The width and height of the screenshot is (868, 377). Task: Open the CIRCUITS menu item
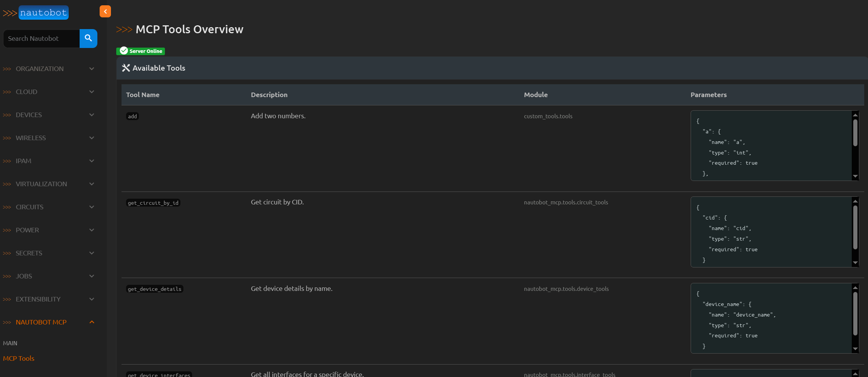[x=29, y=207]
